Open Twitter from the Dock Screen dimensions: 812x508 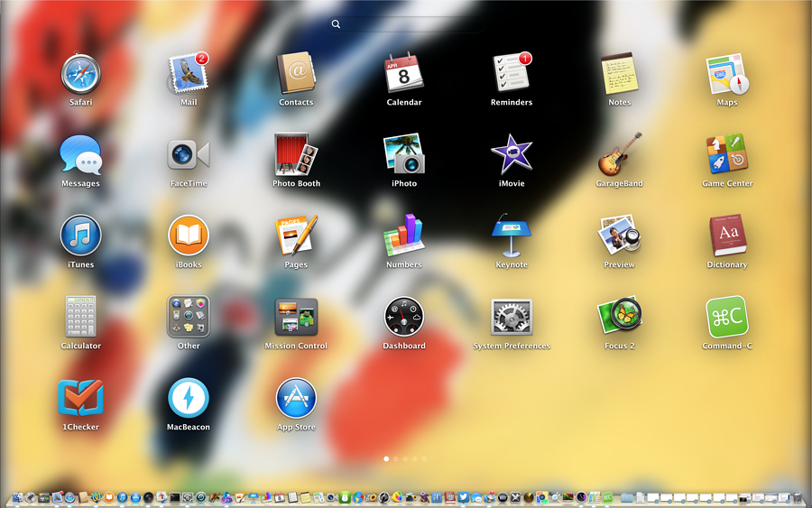[463, 498]
